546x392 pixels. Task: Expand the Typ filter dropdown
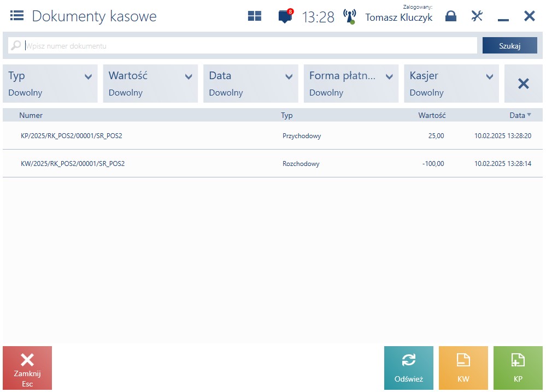50,84
